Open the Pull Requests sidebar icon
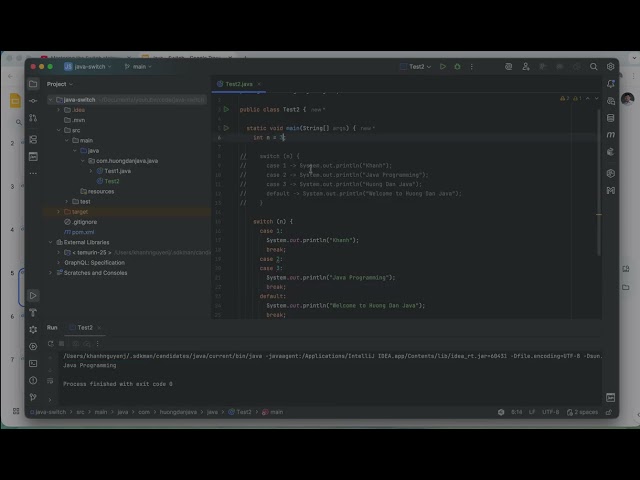The width and height of the screenshot is (640, 480). 33,118
